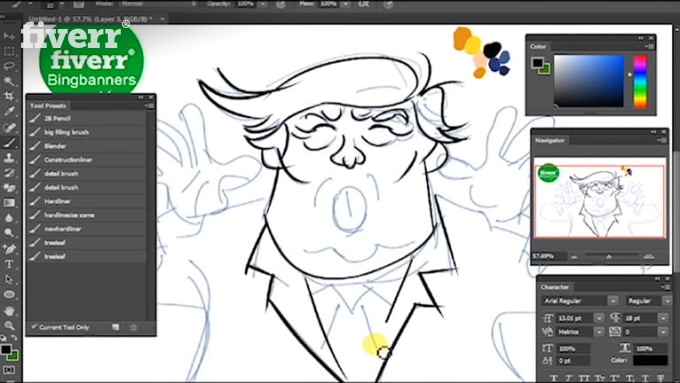Open the Regular font style dropdown

(x=667, y=301)
